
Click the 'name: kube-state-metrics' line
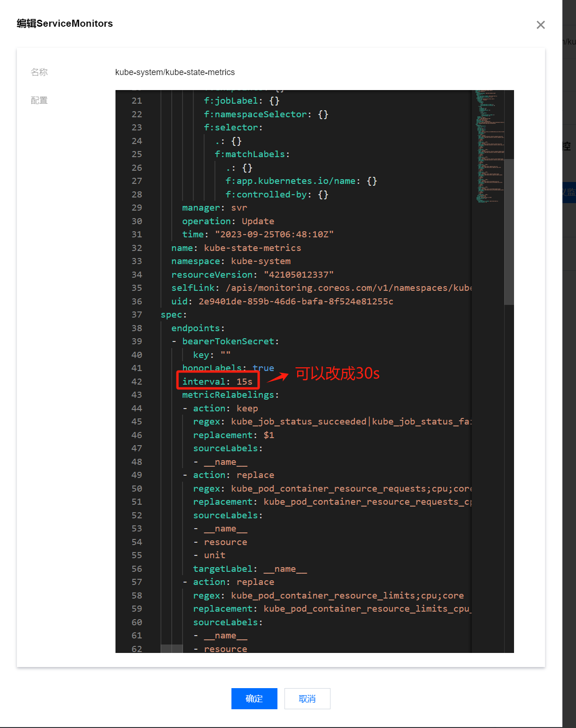click(x=236, y=248)
